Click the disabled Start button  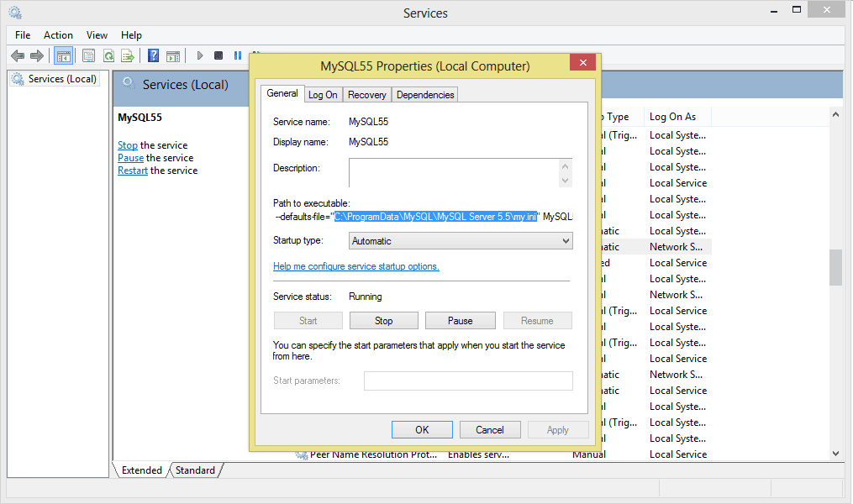point(308,321)
